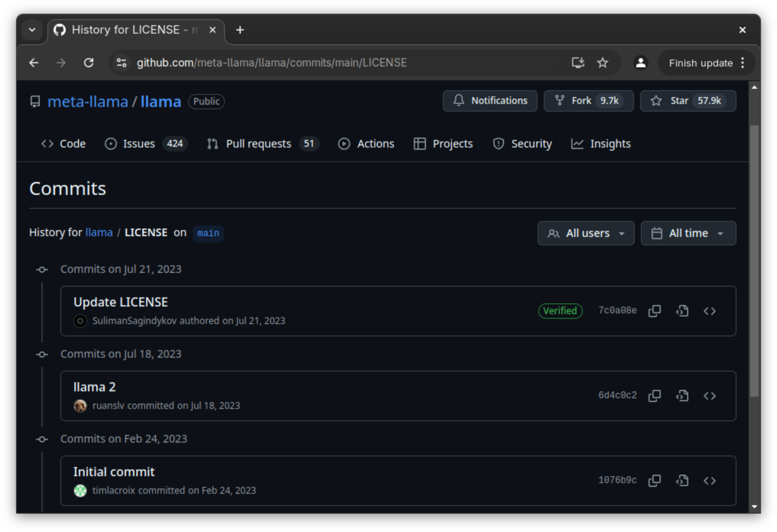Click 'Commits on Jul 21, 2023' heading
777x532 pixels.
(121, 269)
